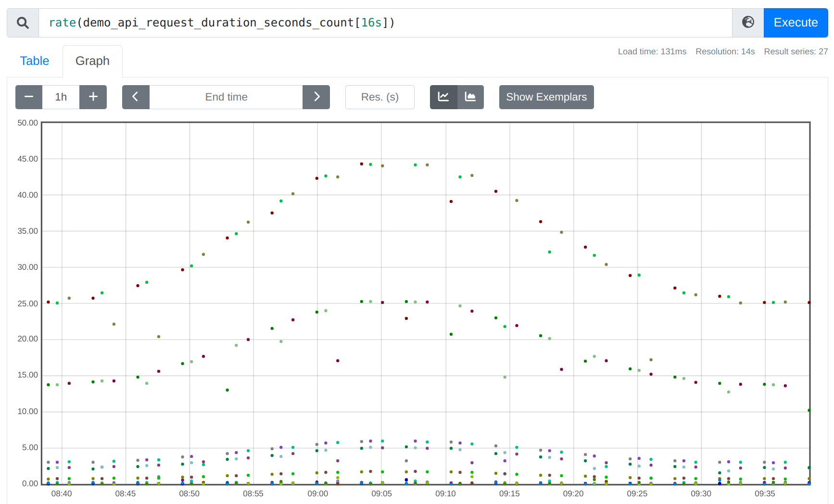The width and height of the screenshot is (834, 504).
Task: Switch to the Table tab
Action: (x=34, y=61)
